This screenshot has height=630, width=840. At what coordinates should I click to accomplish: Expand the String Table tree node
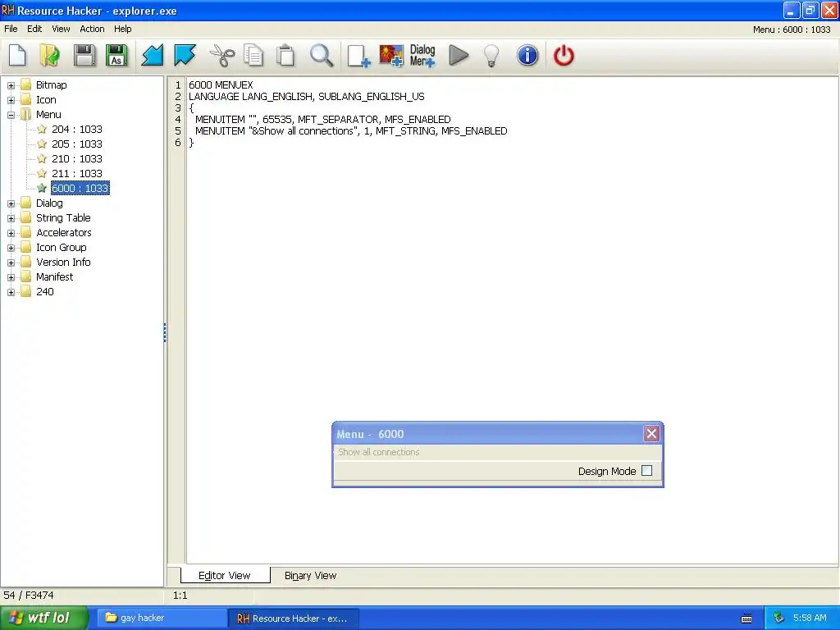coord(11,218)
